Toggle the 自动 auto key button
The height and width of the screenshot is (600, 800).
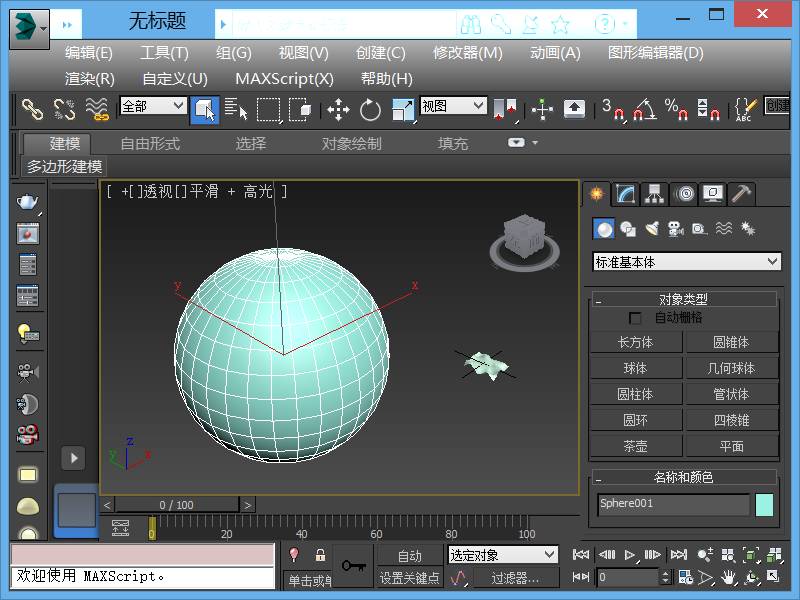(x=409, y=555)
